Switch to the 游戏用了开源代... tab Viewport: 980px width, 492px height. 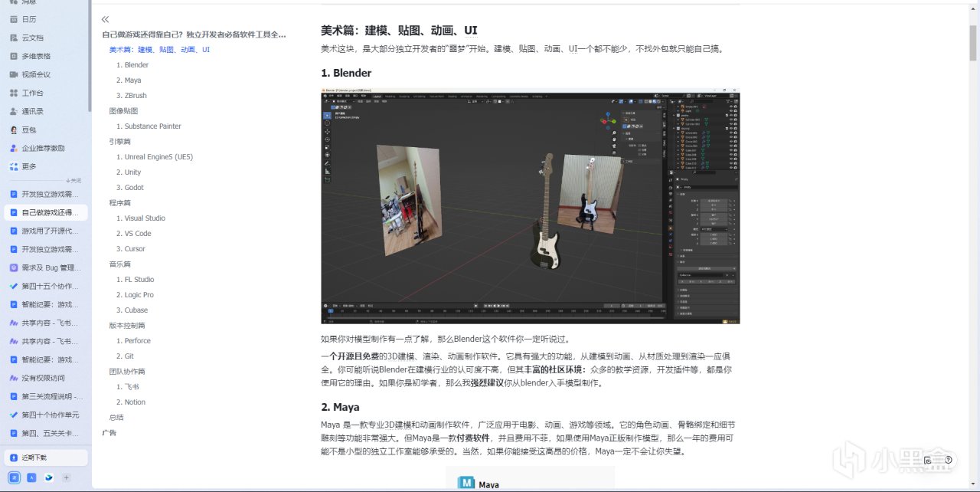[46, 231]
